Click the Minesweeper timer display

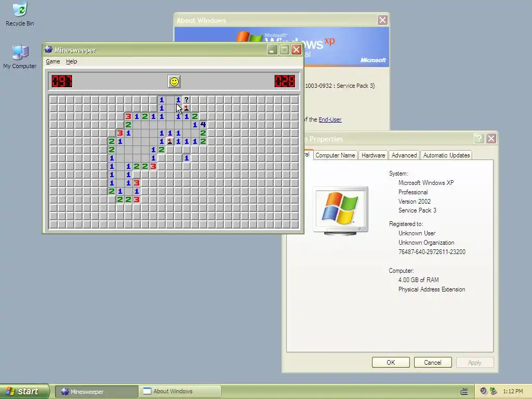pos(285,82)
